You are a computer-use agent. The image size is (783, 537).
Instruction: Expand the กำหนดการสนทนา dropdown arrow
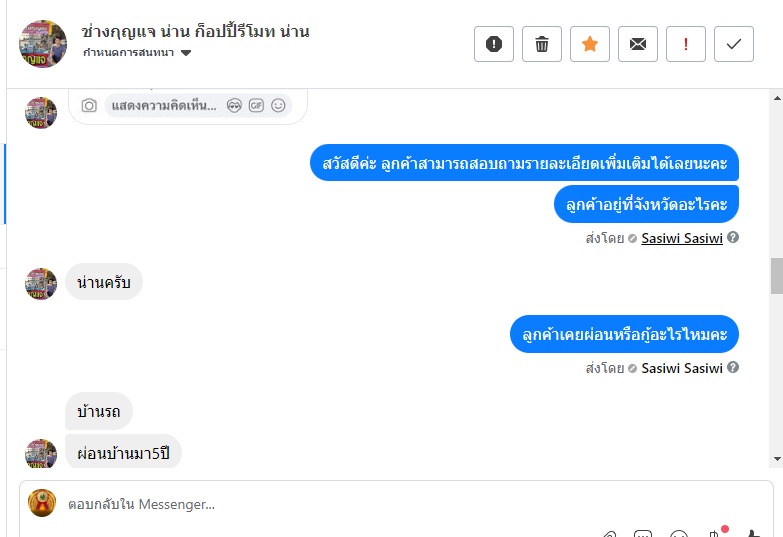pyautogui.click(x=186, y=53)
